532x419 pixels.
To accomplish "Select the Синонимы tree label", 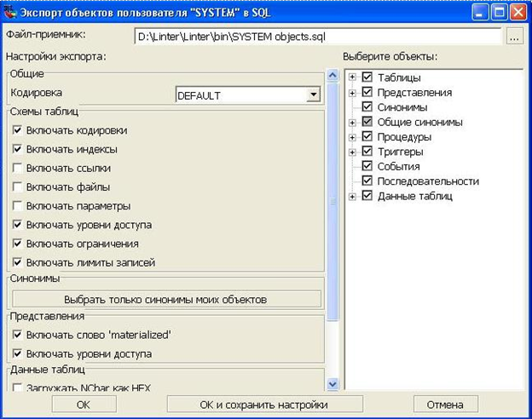I will pos(402,107).
